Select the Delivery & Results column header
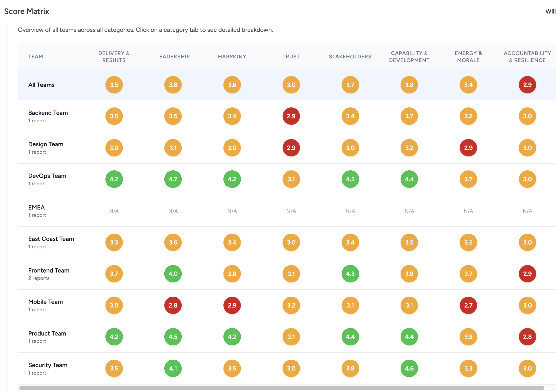The width and height of the screenshot is (556, 392). click(114, 57)
